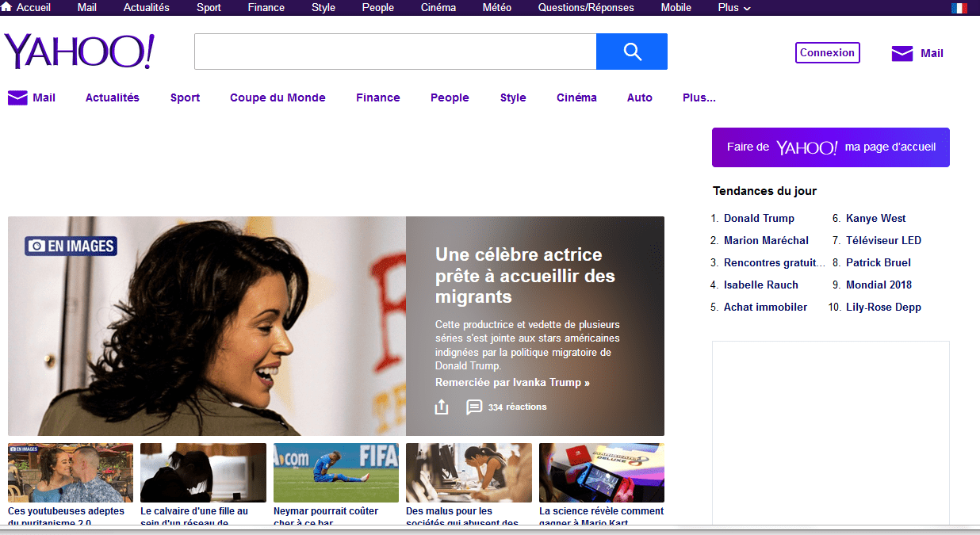Screen dimensions: 980x535
Task: Open trending topic Téléviseur LED
Action: click(x=884, y=240)
